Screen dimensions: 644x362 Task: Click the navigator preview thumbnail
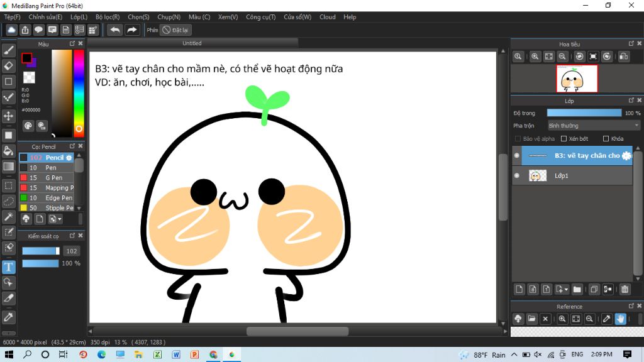(x=577, y=79)
